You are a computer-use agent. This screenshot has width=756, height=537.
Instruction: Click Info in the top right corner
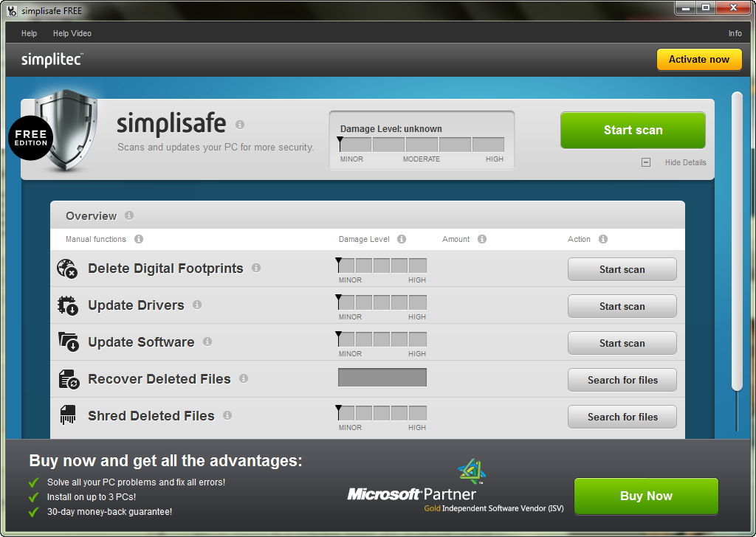tap(735, 33)
